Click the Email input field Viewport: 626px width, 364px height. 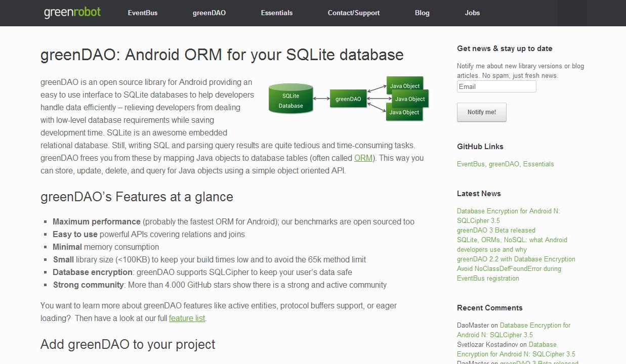click(496, 86)
